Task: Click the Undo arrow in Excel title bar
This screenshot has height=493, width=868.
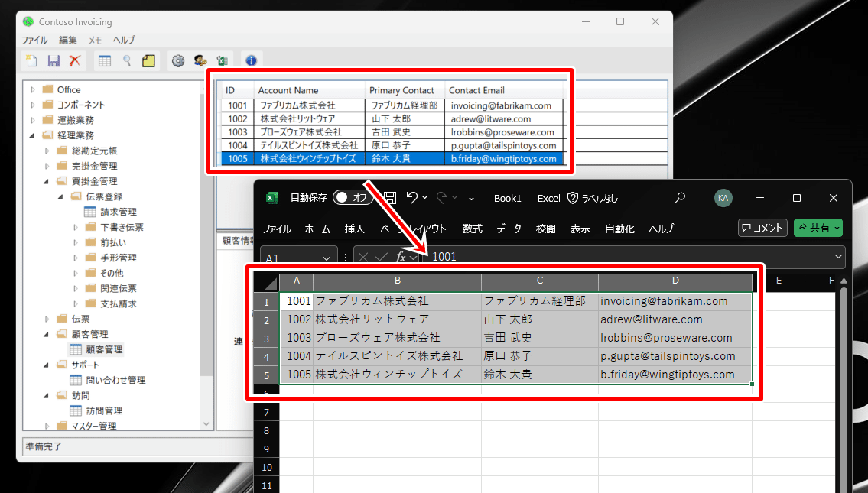Action: click(x=412, y=197)
